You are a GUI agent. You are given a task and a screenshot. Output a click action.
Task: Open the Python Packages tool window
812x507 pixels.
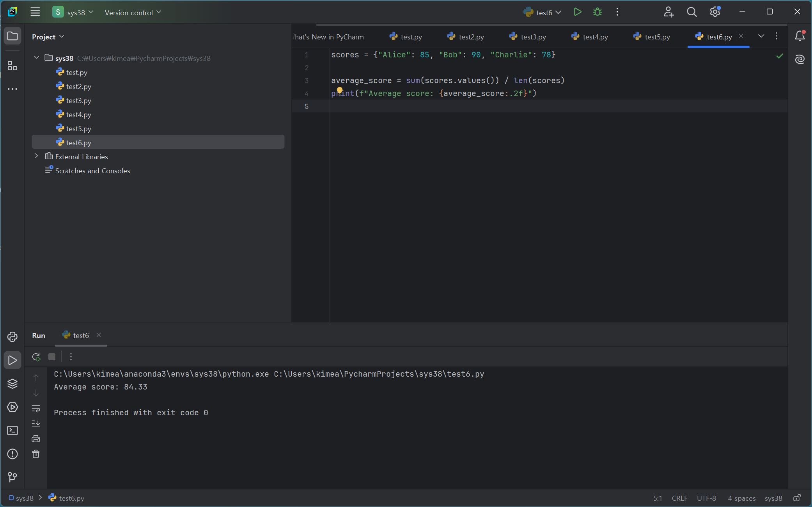(x=12, y=384)
